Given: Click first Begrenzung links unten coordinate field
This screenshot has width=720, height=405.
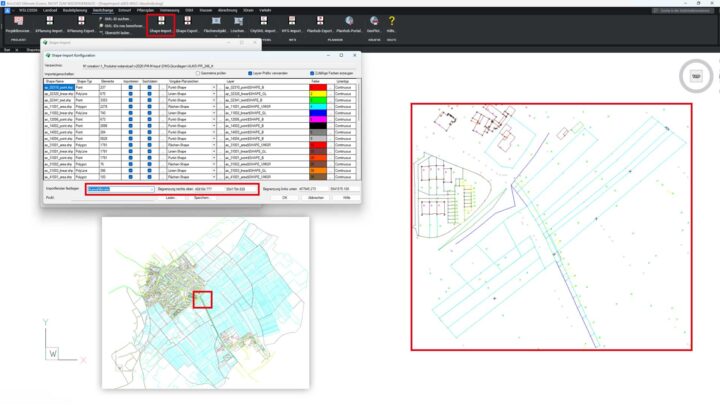Looking at the screenshot, I should tap(312, 189).
